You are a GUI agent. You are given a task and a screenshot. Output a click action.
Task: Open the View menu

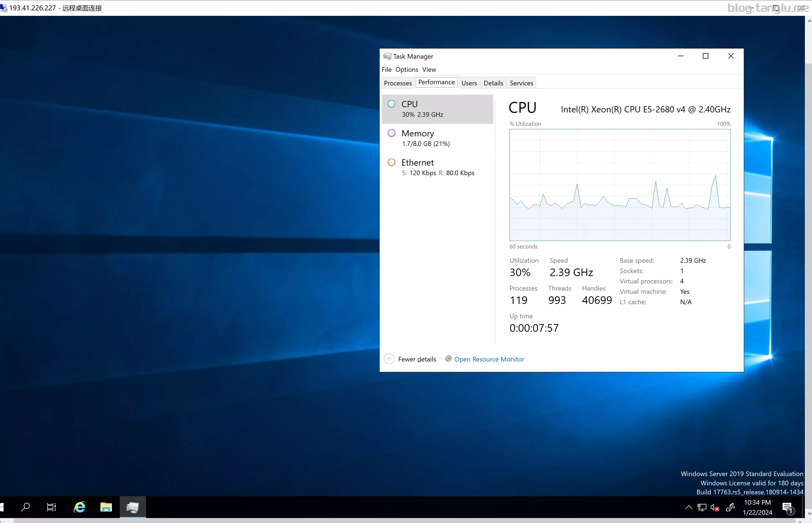coord(429,70)
